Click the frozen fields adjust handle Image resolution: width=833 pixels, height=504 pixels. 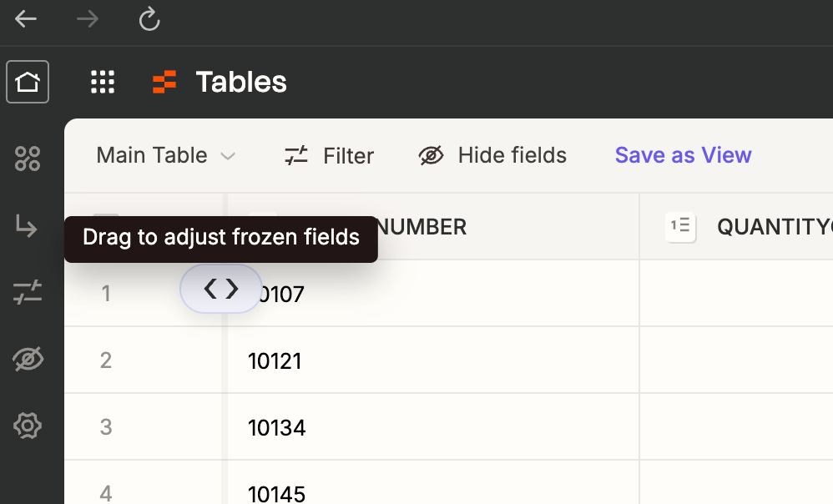(x=221, y=289)
